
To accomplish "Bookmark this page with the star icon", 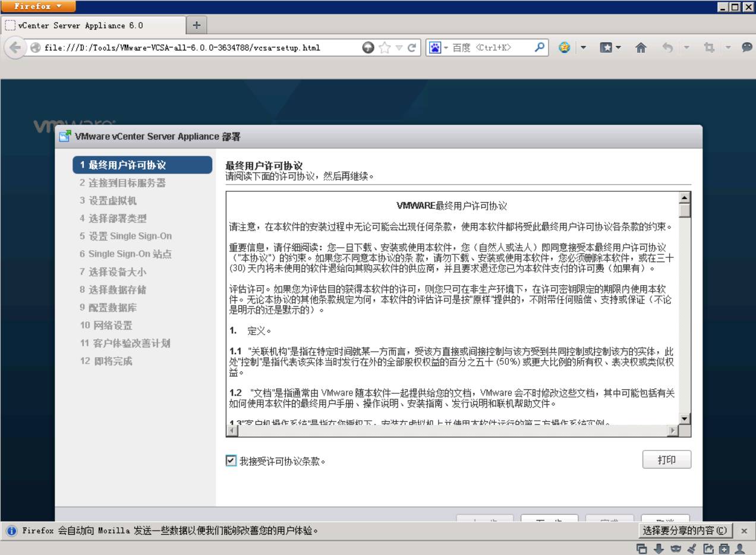I will [385, 48].
